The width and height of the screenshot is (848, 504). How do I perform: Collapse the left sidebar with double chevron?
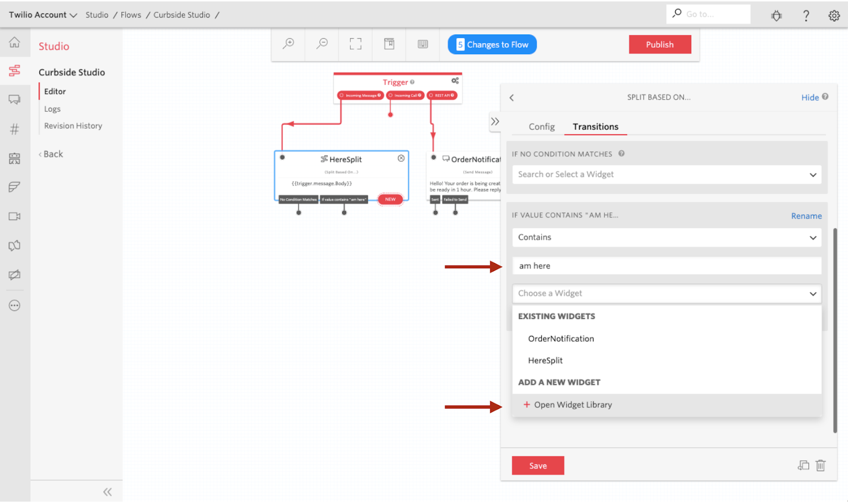(x=108, y=492)
